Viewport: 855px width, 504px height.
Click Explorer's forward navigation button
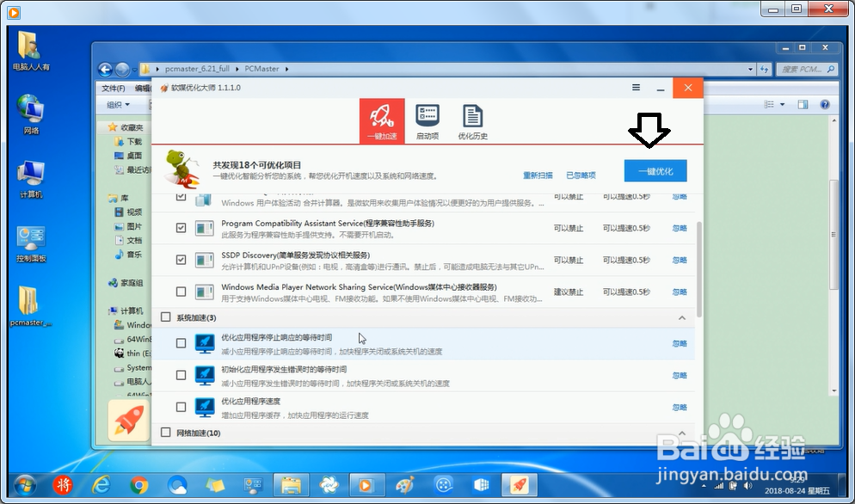click(123, 70)
